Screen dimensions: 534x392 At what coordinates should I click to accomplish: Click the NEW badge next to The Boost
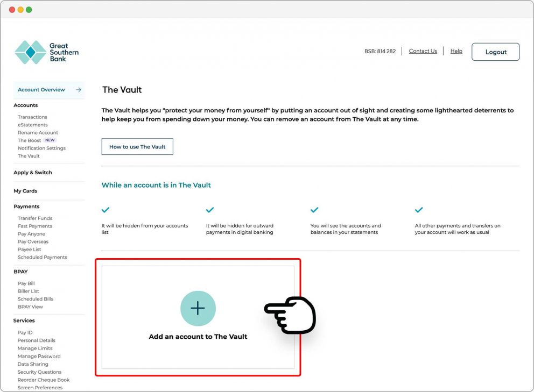click(x=50, y=140)
